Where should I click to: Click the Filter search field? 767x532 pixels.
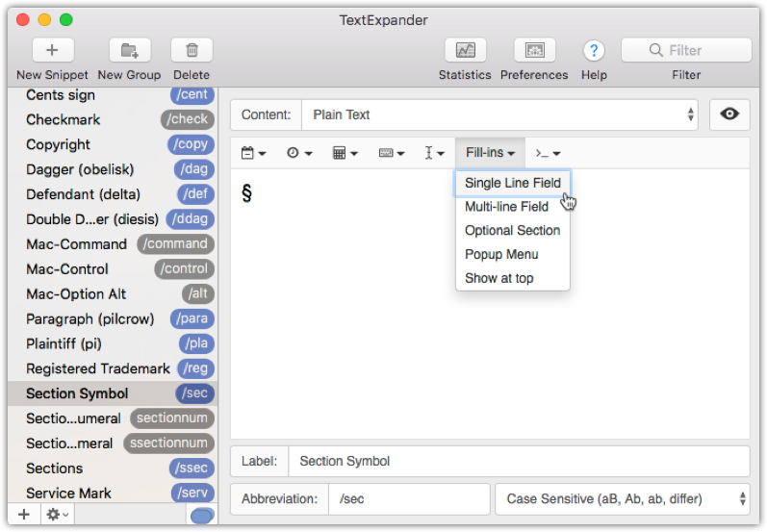point(686,50)
